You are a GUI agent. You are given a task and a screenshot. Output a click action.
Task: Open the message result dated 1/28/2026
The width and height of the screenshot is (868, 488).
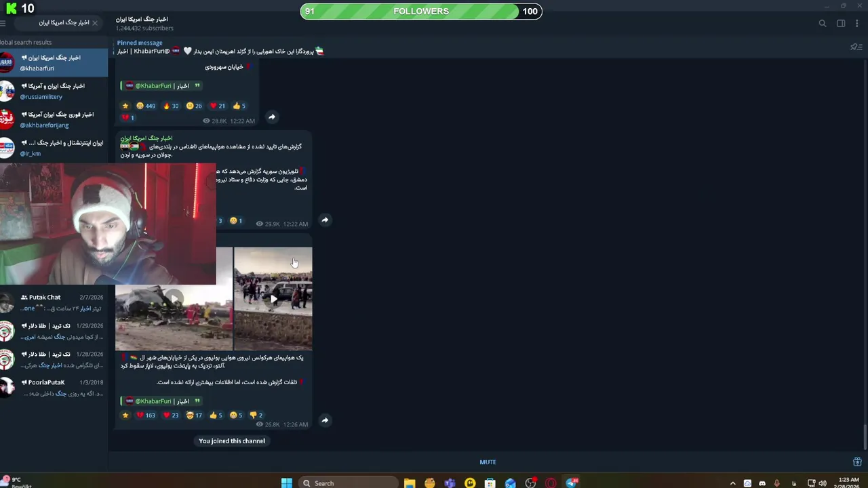[x=54, y=359]
